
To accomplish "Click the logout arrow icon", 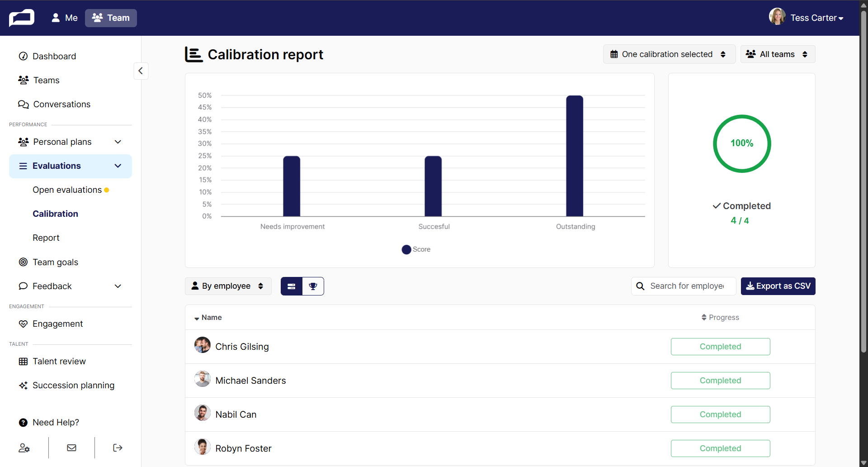I will point(118,448).
